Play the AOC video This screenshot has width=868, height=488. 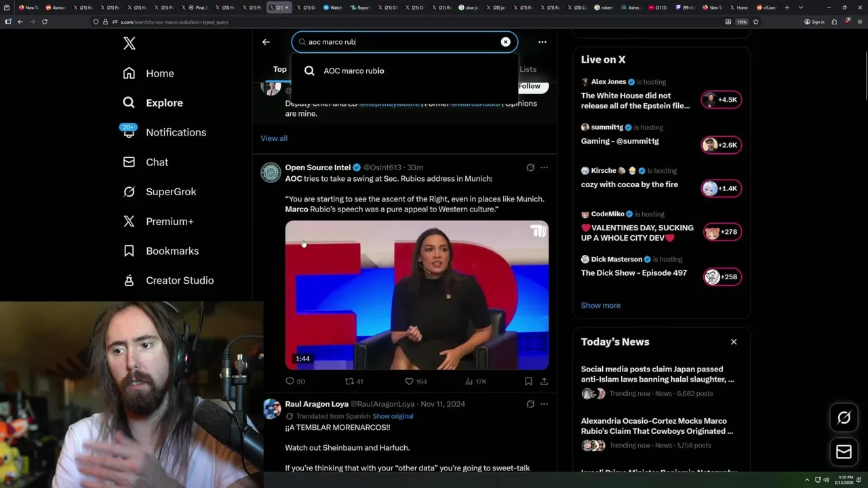[x=417, y=296]
